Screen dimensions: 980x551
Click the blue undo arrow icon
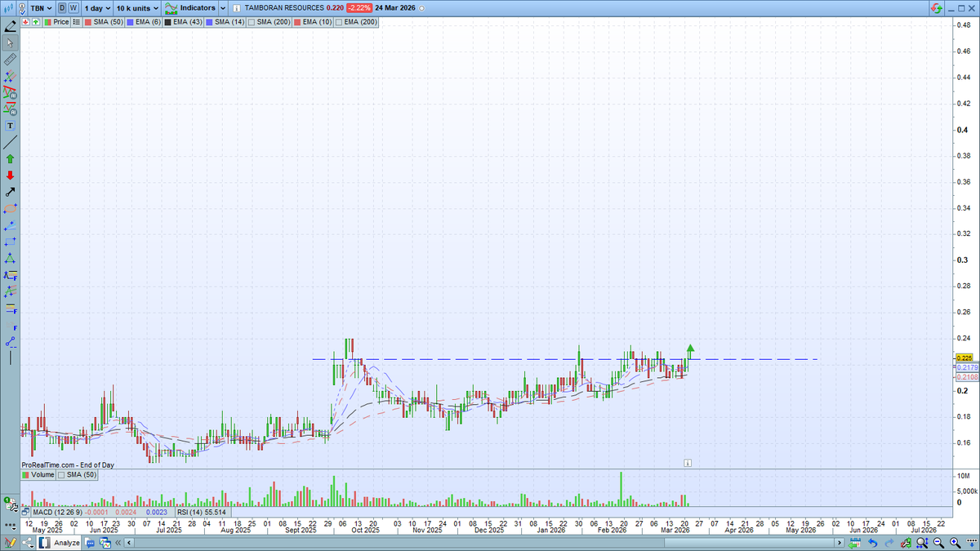pos(872,542)
